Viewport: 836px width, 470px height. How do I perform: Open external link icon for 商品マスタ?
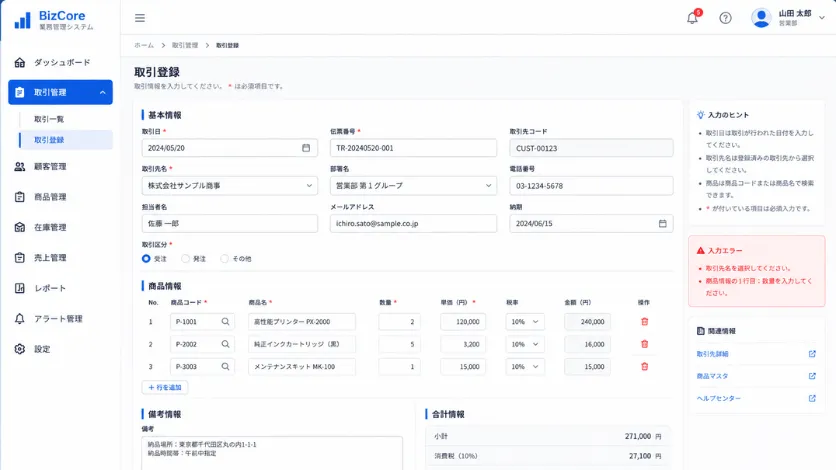click(812, 376)
